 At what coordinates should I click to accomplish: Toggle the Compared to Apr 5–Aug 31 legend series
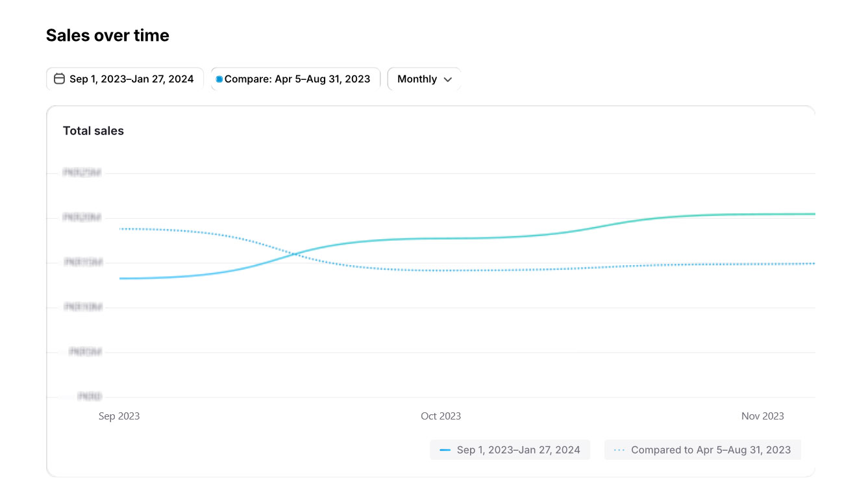tap(710, 450)
